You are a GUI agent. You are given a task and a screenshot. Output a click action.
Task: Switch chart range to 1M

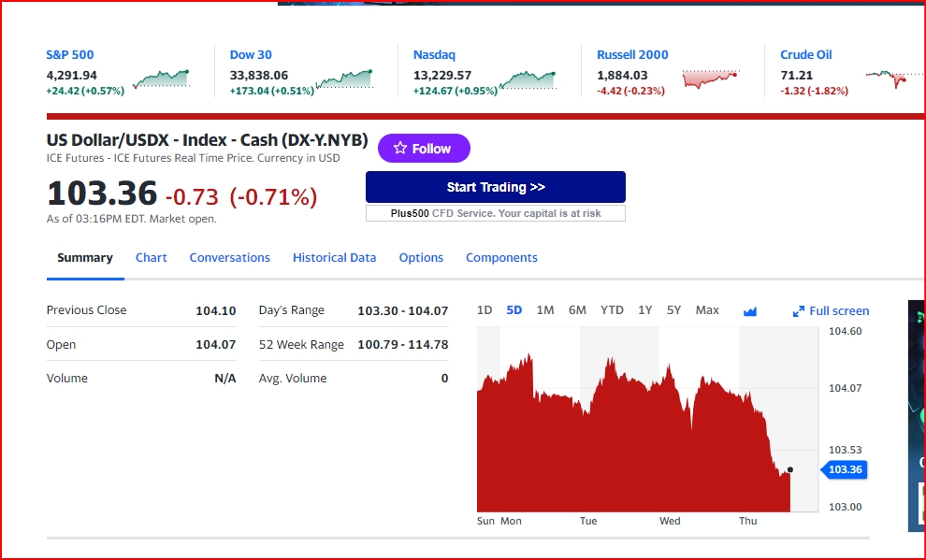pos(545,309)
